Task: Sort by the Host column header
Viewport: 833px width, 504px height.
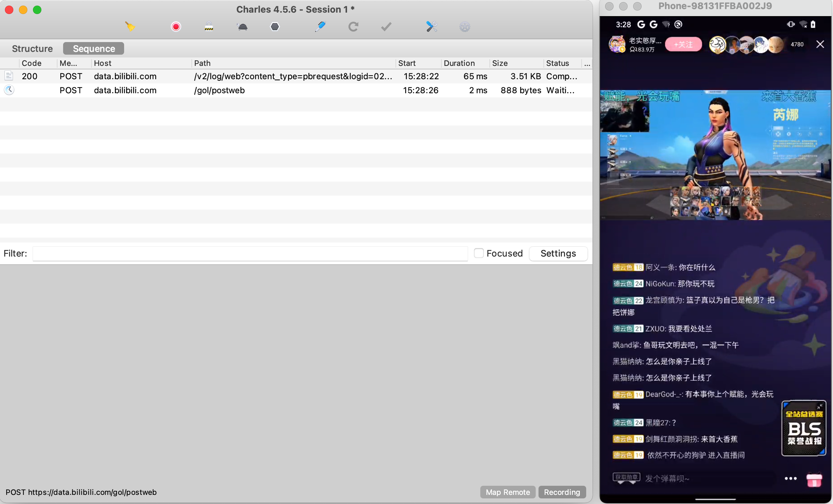Action: [142, 63]
